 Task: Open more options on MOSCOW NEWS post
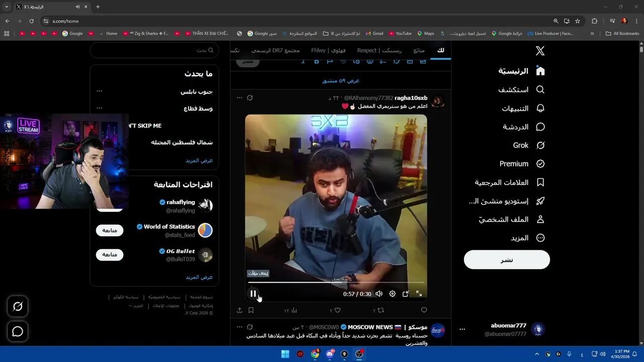coord(239,327)
